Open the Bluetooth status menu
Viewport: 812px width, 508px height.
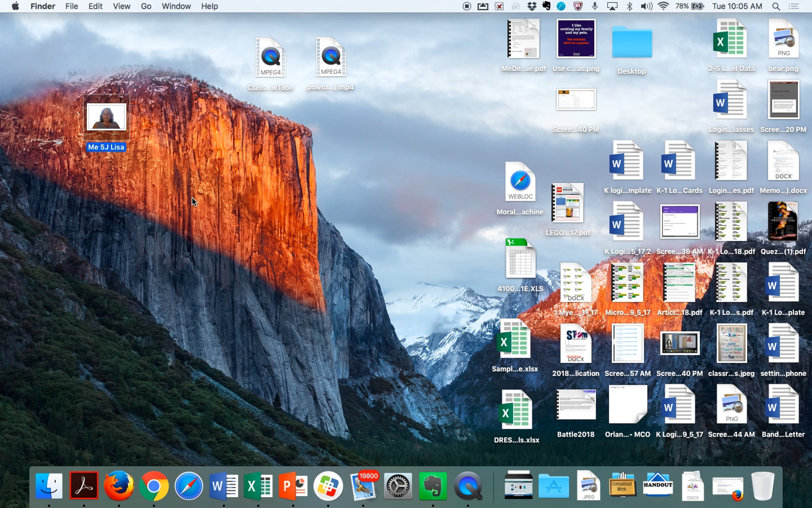tap(629, 6)
